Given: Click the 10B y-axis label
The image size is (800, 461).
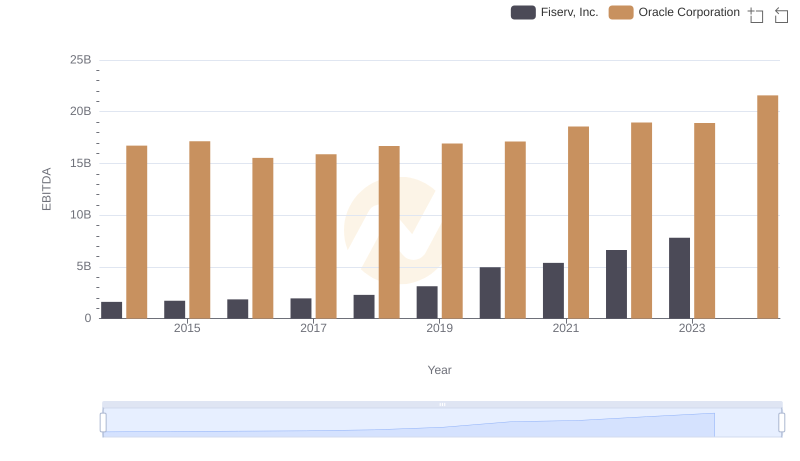Looking at the screenshot, I should click(81, 215).
